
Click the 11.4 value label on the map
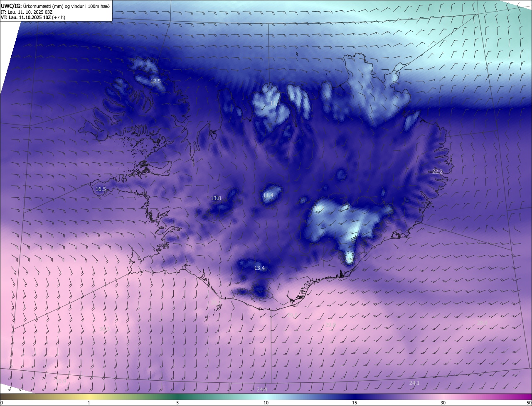pyautogui.click(x=268, y=195)
